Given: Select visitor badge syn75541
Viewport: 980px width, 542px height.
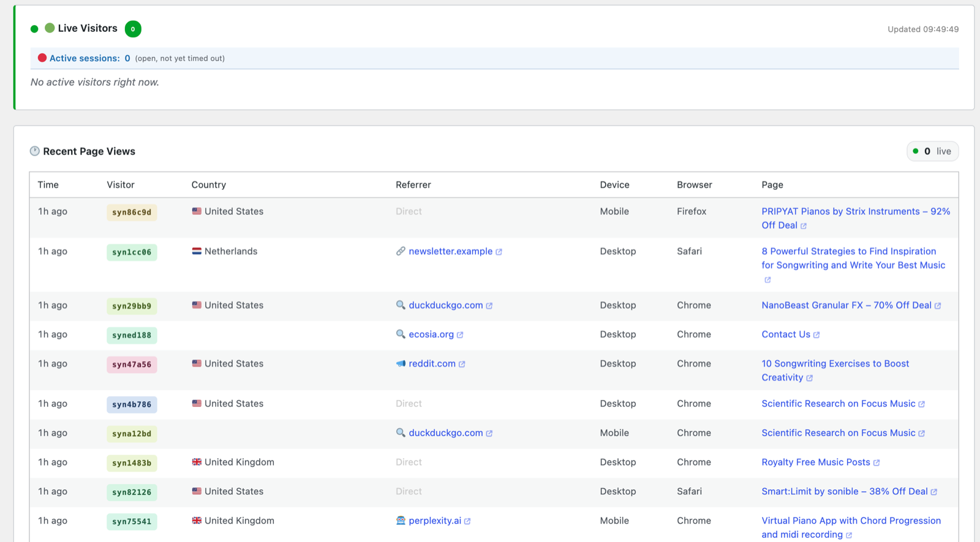Looking at the screenshot, I should 132,522.
